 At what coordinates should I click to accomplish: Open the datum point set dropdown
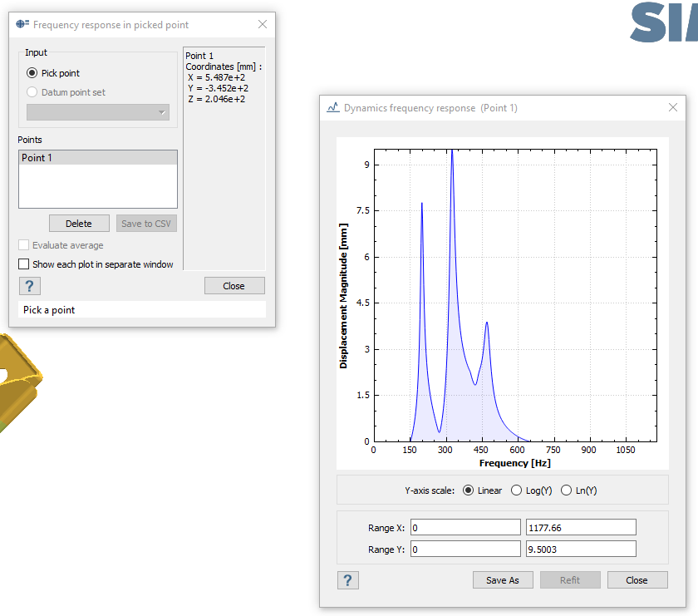click(x=98, y=112)
